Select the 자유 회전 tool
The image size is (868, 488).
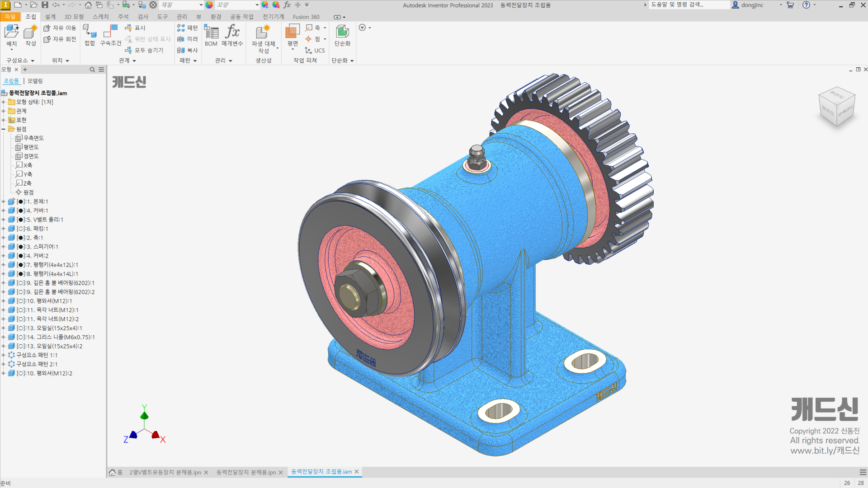(x=60, y=39)
